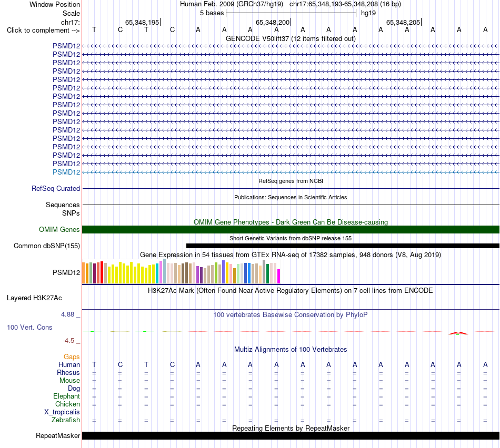Click the Gaps row label
500x448 pixels.
click(72, 357)
